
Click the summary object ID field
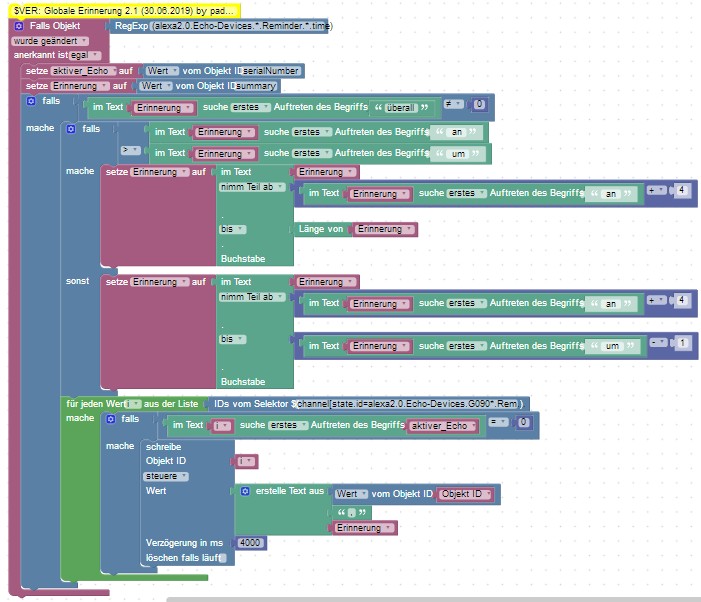tap(255, 86)
